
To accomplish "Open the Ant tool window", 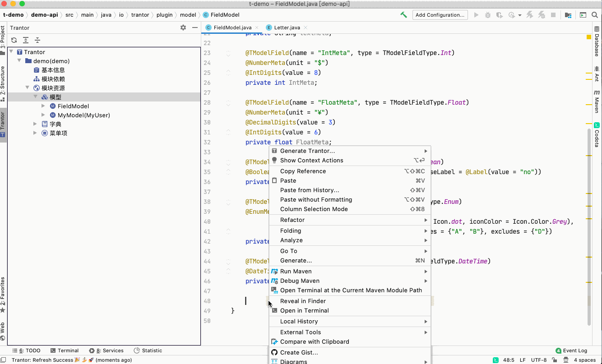I will tap(597, 74).
